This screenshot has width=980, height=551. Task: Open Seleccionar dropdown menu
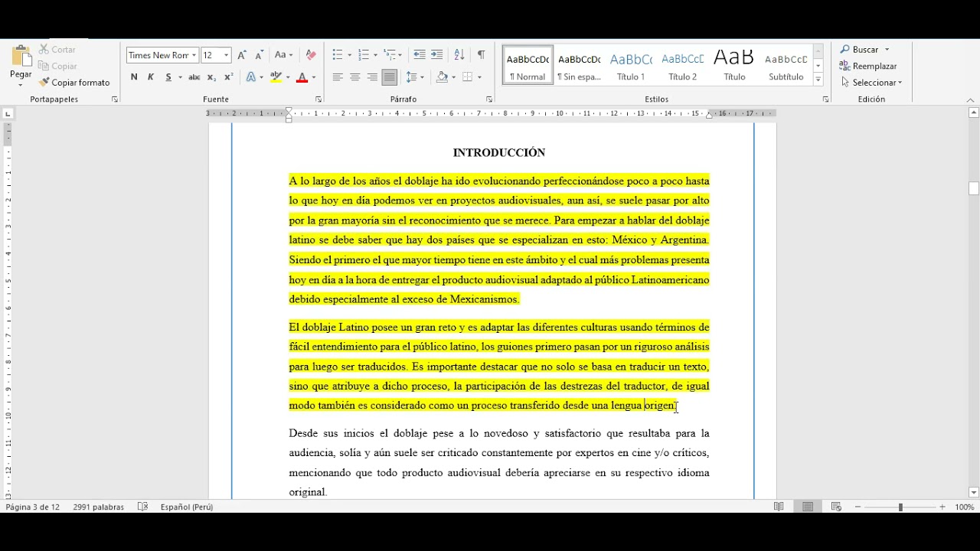pos(871,83)
